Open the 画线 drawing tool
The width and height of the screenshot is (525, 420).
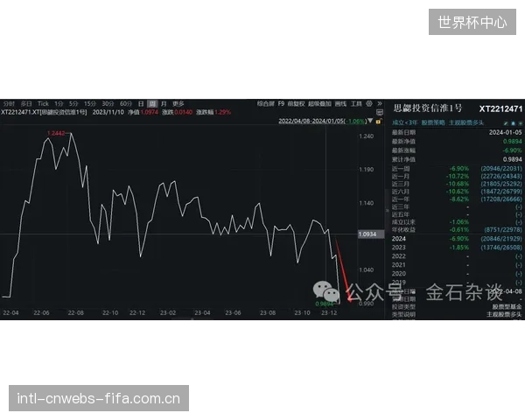tap(340, 104)
